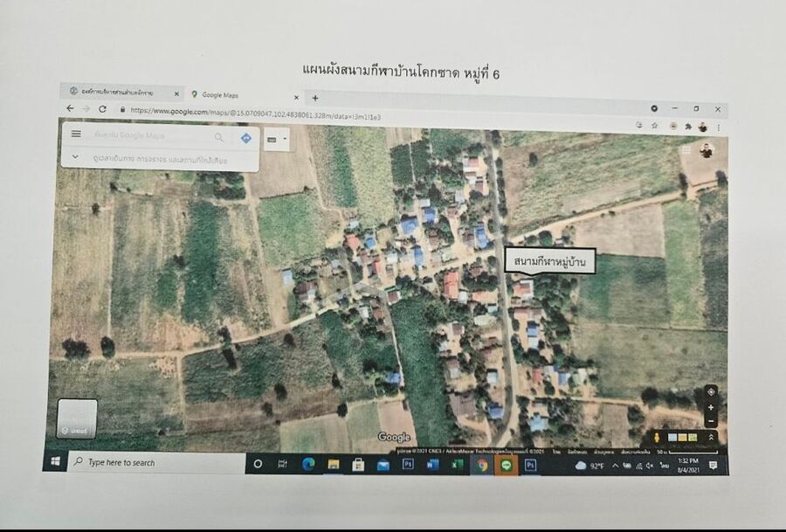
Task: Open the Google Maps hamburger menu
Action: tap(76, 135)
